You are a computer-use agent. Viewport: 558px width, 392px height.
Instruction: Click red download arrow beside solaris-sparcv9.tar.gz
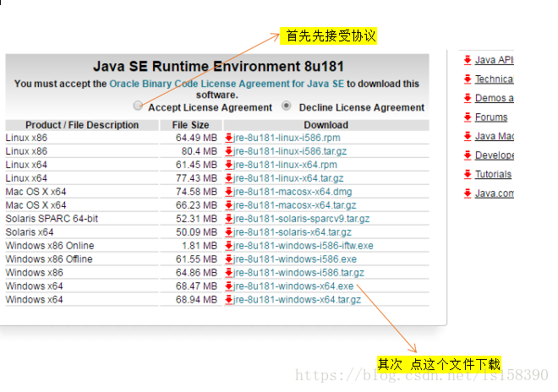click(x=229, y=219)
